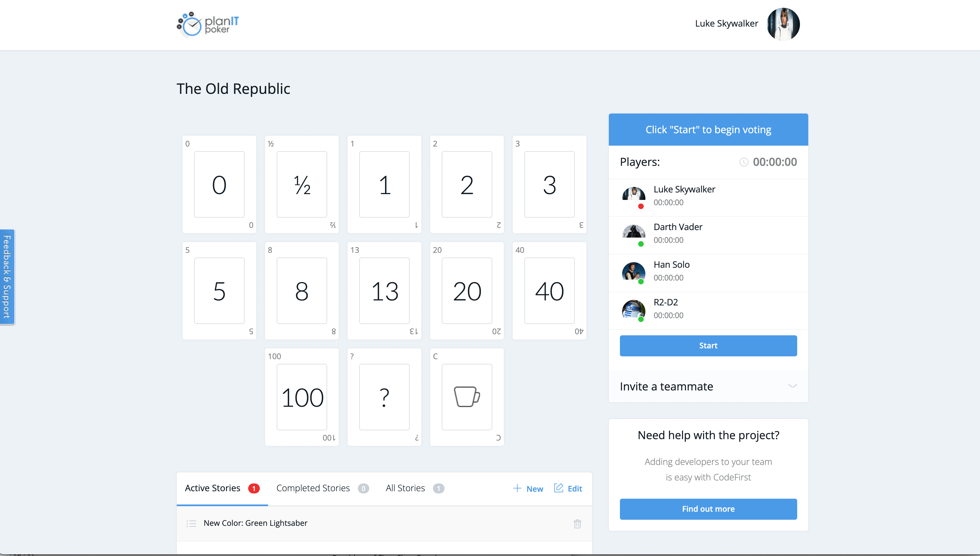This screenshot has width=980, height=556.
Task: Pick the question mark voting card
Action: (x=384, y=397)
